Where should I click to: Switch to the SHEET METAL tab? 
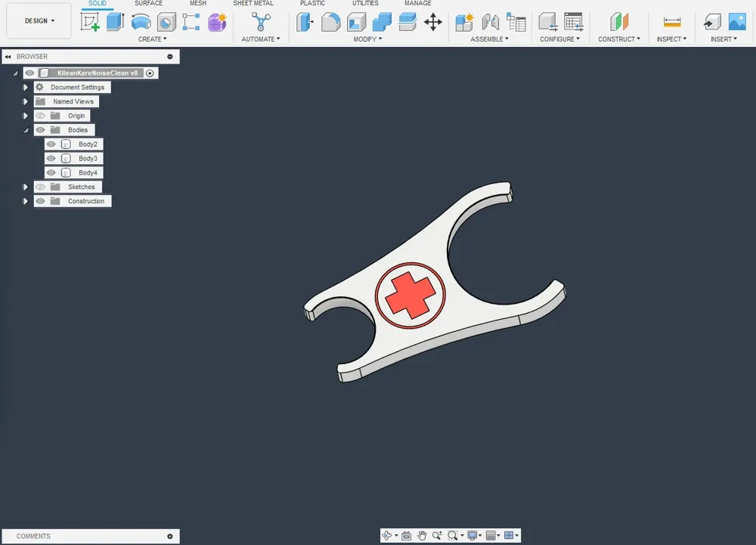click(x=253, y=3)
